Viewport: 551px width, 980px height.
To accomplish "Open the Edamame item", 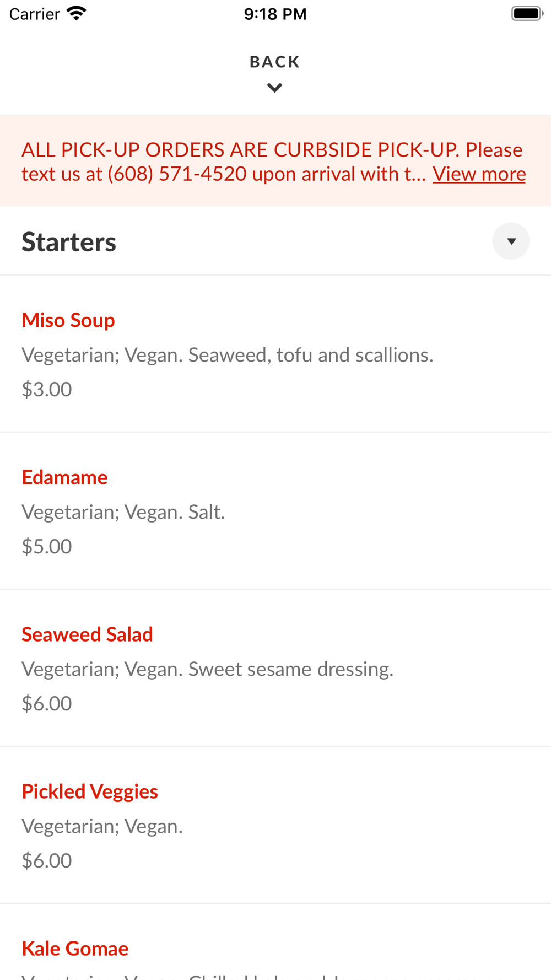I will point(64,477).
